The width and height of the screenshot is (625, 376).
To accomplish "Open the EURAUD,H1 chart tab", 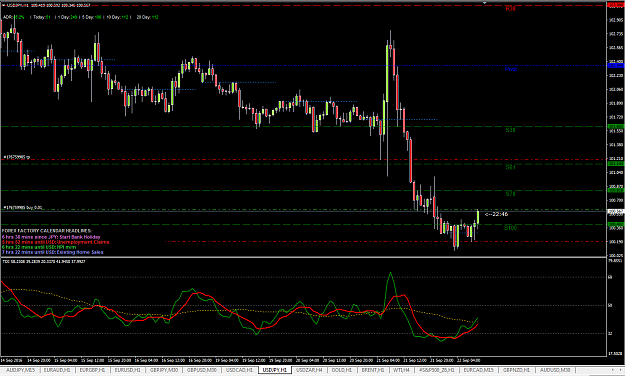I will tap(57, 370).
